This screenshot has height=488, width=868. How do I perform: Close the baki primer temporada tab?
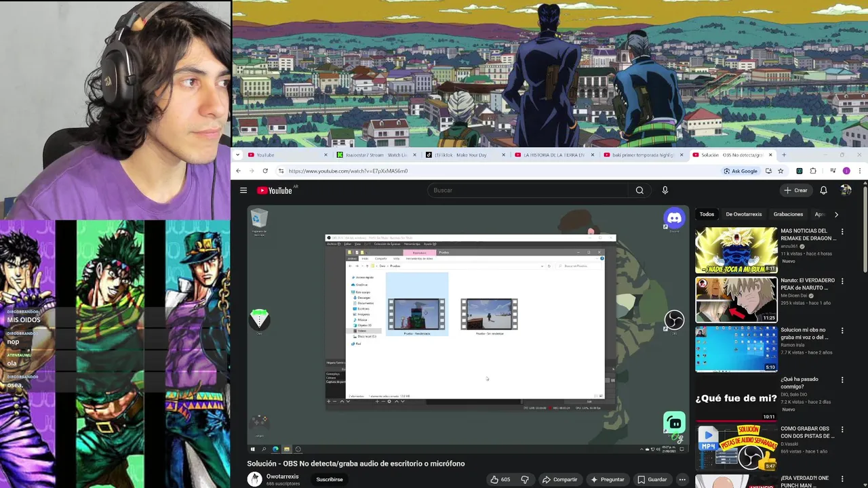click(x=682, y=155)
